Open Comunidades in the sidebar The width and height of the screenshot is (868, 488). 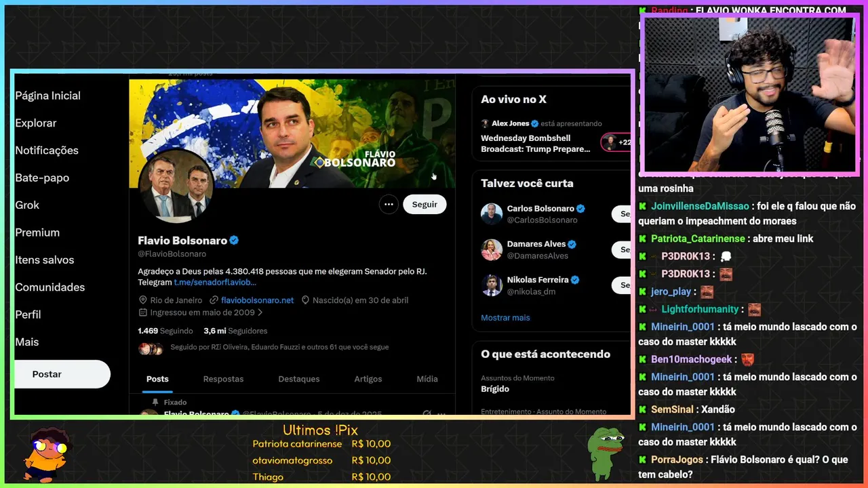click(50, 287)
